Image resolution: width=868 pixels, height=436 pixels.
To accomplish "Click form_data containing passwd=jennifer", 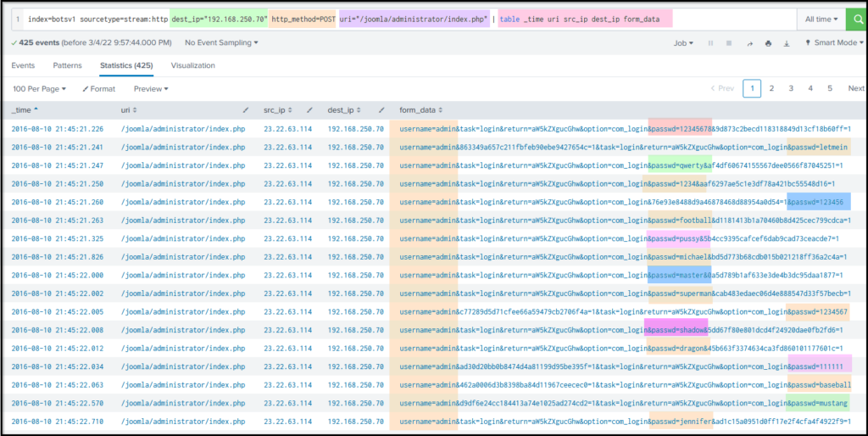I will [x=625, y=422].
